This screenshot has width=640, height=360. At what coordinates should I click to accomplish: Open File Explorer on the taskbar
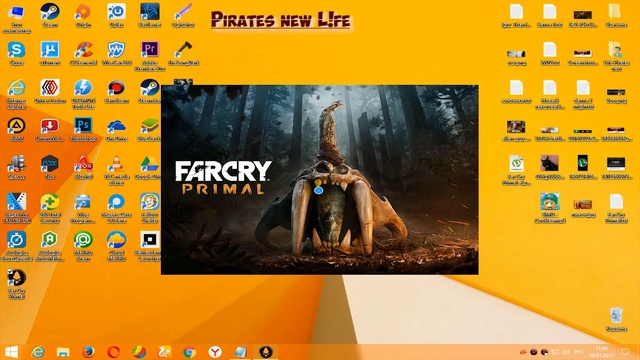tap(63, 352)
